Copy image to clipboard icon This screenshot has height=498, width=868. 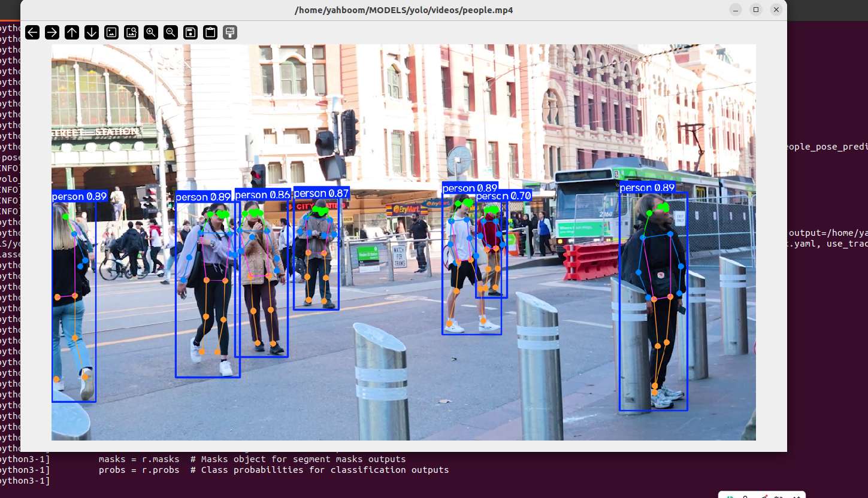pyautogui.click(x=210, y=32)
